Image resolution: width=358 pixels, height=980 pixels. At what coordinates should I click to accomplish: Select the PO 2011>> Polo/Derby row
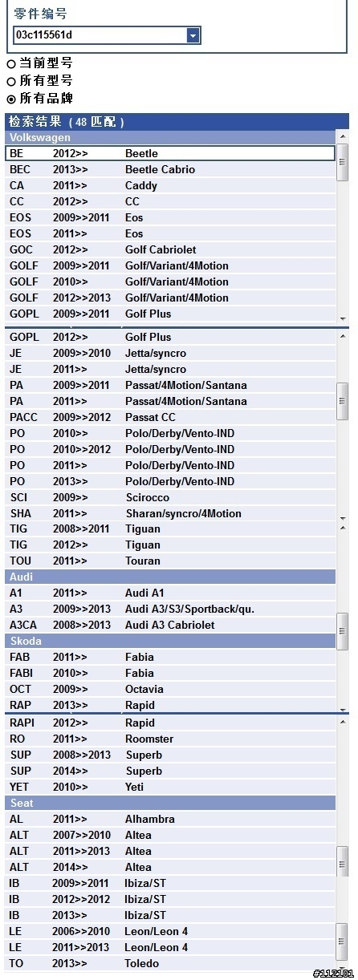tap(170, 465)
